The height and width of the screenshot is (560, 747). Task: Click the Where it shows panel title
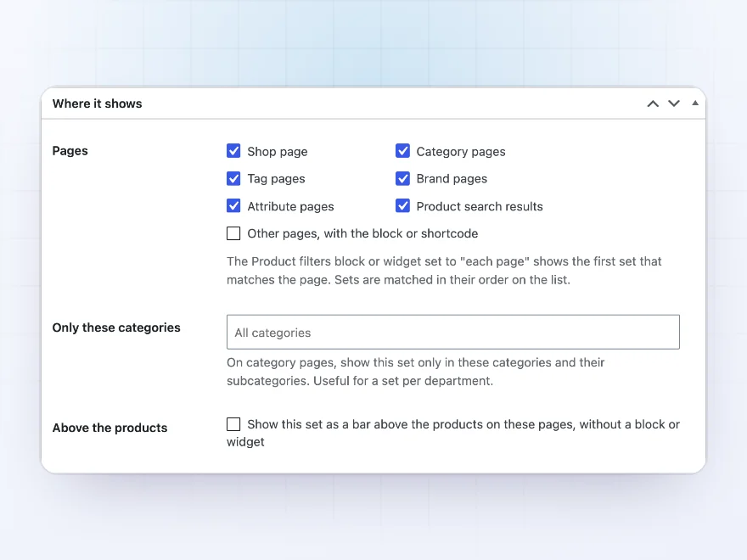pyautogui.click(x=97, y=104)
